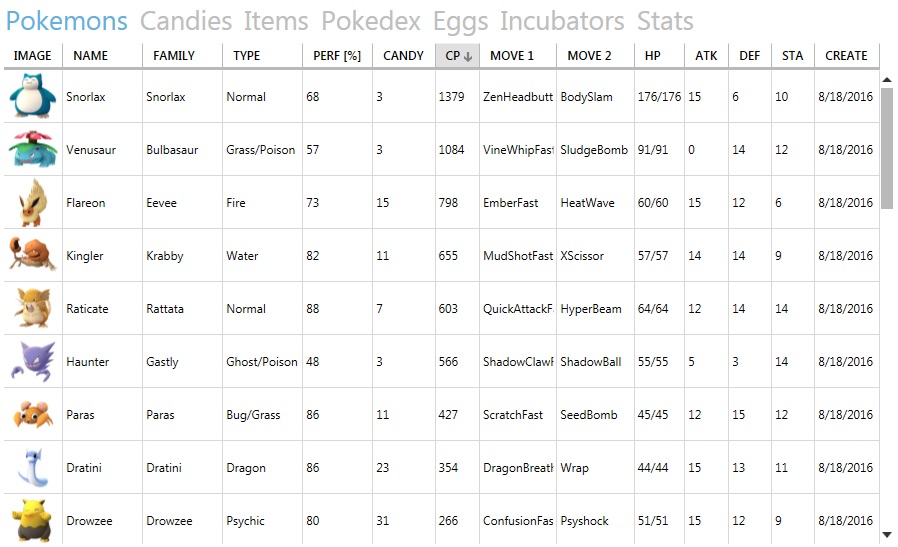Switch to the Pokedex tab

coord(371,22)
